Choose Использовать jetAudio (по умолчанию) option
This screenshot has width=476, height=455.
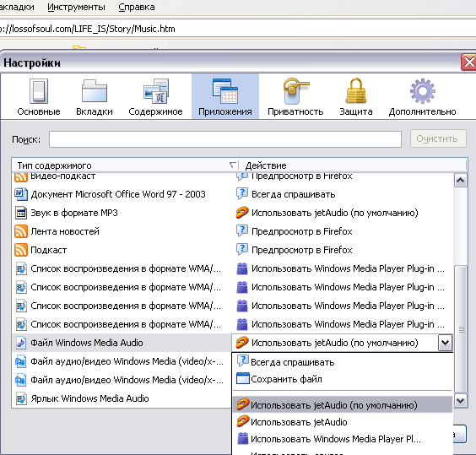pyautogui.click(x=342, y=405)
